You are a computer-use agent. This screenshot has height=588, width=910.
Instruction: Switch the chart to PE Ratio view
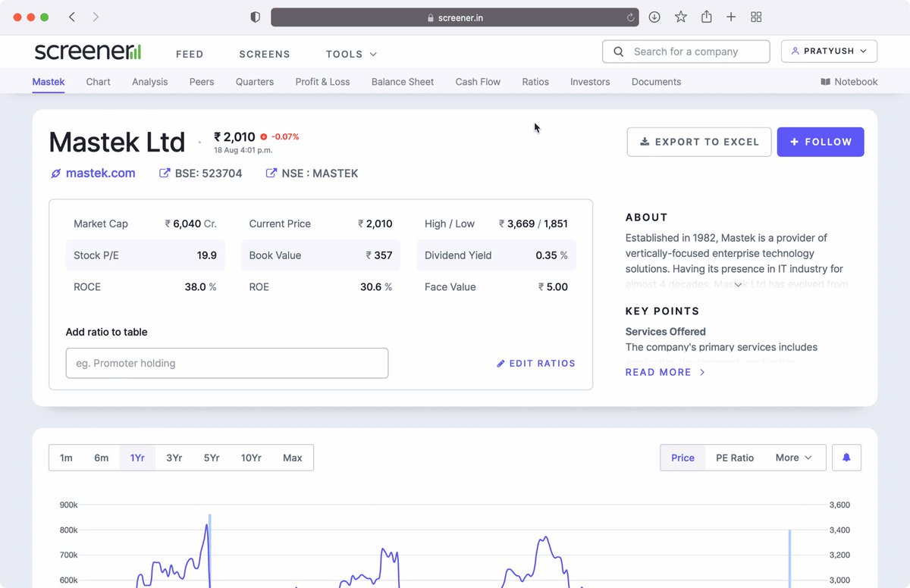tap(735, 458)
